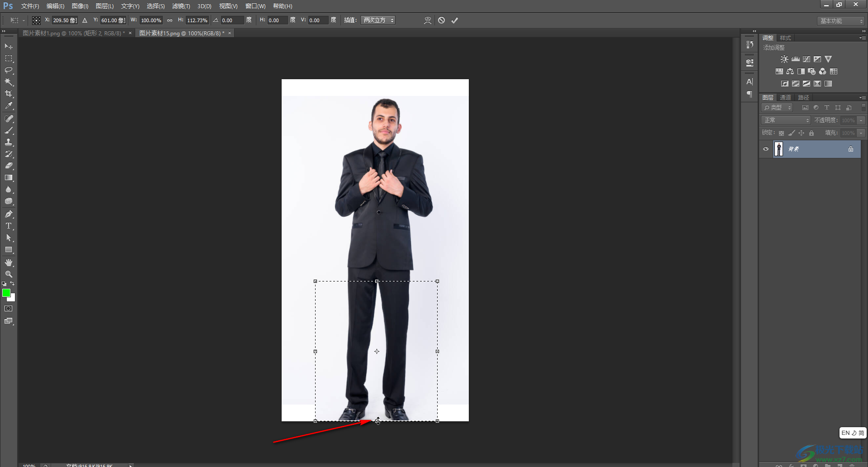Open the transform tool preset picker arrow
Image resolution: width=868 pixels, height=467 pixels.
click(x=24, y=20)
